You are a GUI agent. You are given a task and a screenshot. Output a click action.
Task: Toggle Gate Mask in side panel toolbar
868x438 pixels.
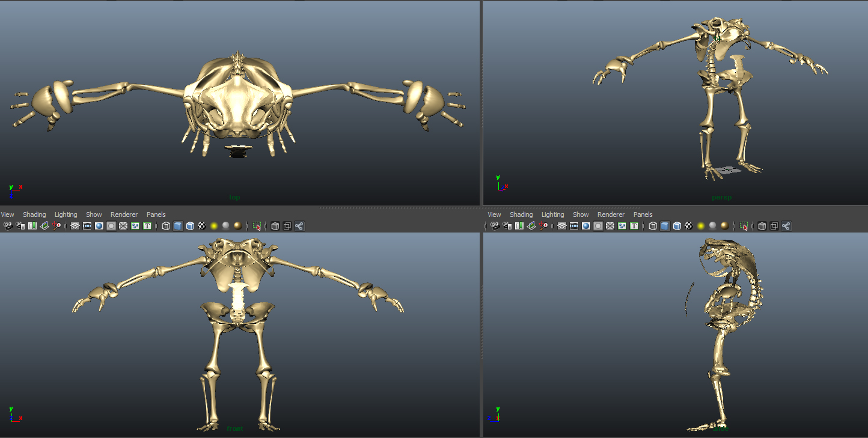pos(598,226)
